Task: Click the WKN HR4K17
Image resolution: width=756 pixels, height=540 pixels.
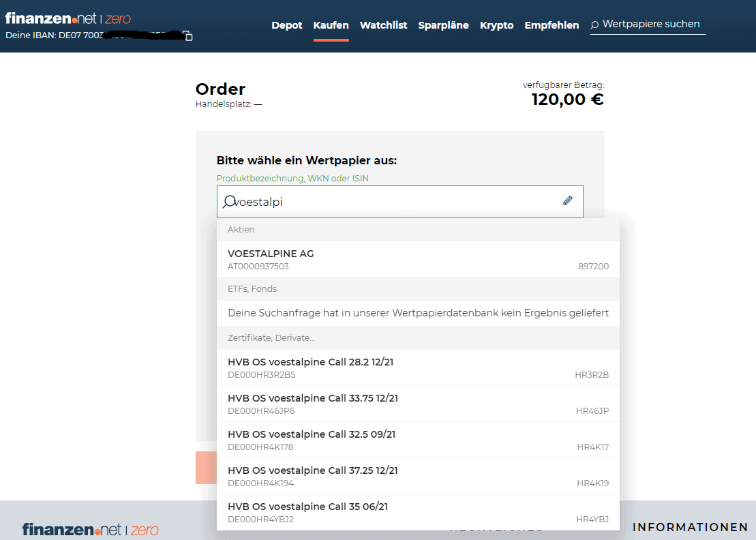Action: point(593,447)
